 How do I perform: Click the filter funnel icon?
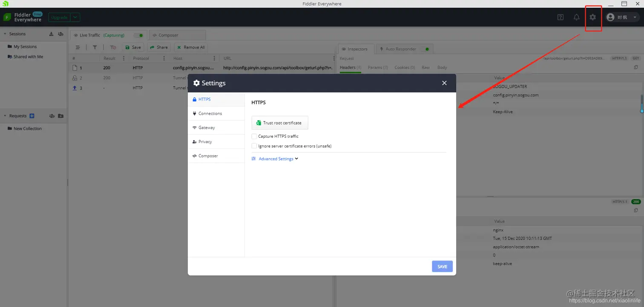[x=95, y=47]
